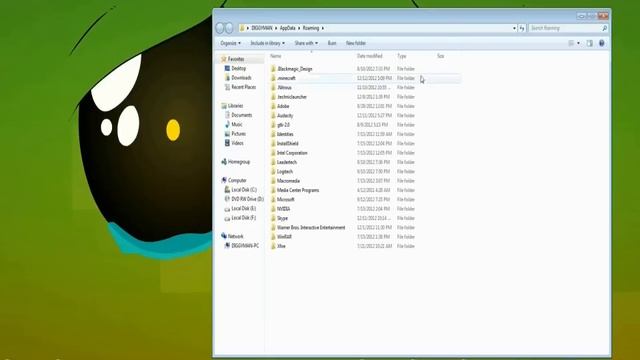Viewport: 640px width, 360px height.
Task: Click Roaming in the address breadcrumb
Action: tap(311, 28)
